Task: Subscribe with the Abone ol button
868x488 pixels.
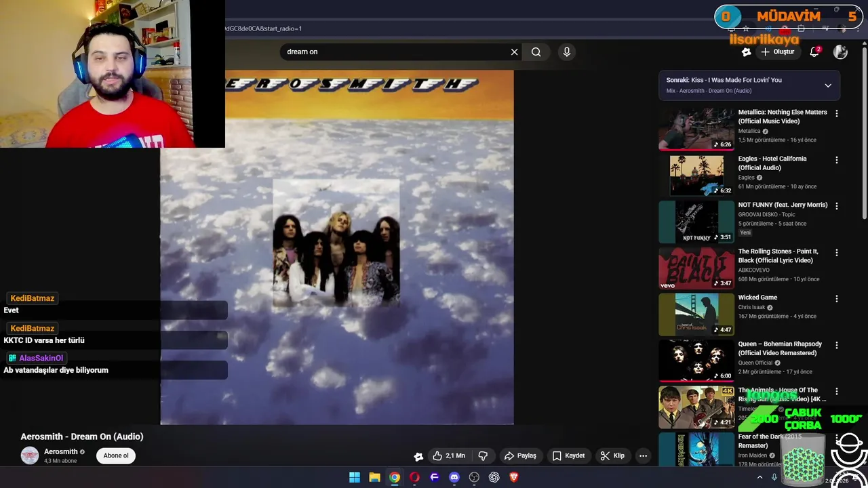Action: 116,455
